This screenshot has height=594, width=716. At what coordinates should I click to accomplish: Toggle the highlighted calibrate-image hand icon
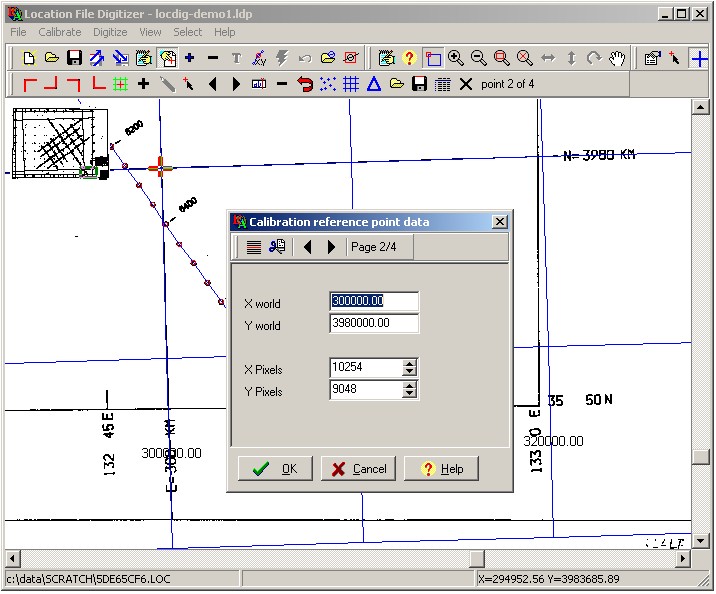[167, 58]
